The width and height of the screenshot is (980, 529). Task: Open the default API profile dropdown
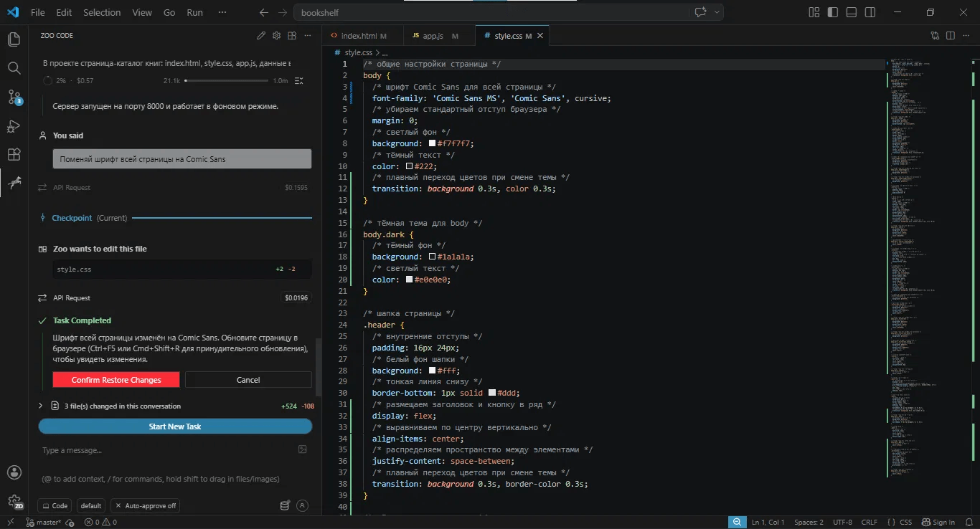tap(90, 505)
